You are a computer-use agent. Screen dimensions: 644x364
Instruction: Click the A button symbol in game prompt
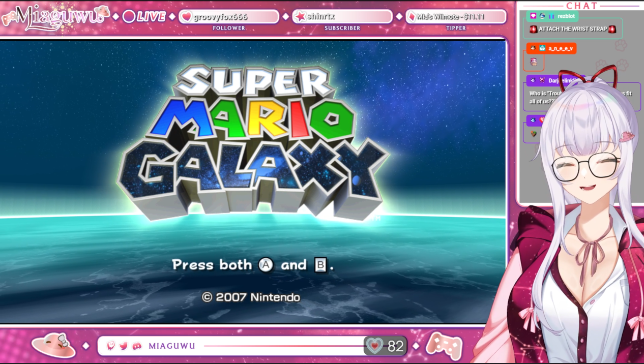point(266,265)
